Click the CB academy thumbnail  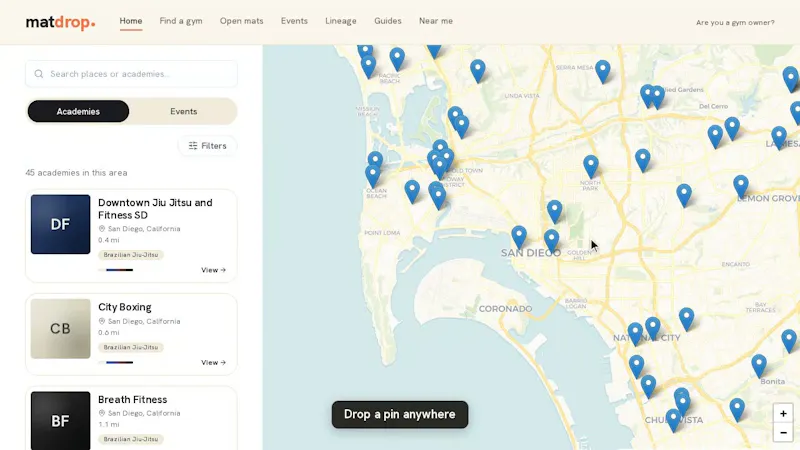point(60,329)
